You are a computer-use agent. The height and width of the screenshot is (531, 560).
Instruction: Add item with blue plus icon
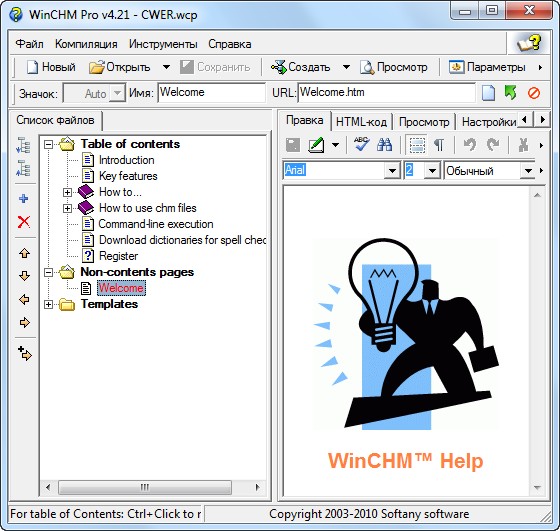pos(24,199)
